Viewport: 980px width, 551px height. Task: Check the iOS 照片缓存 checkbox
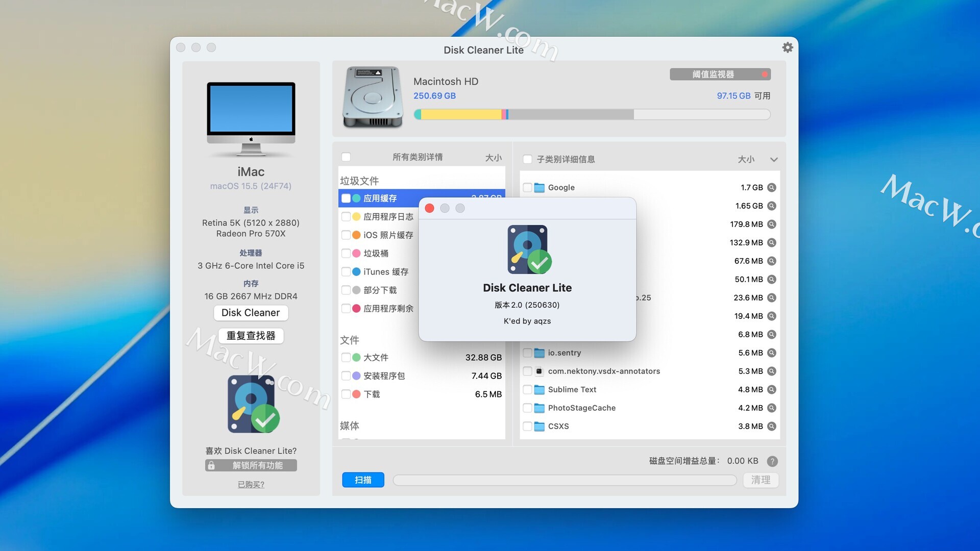346,235
